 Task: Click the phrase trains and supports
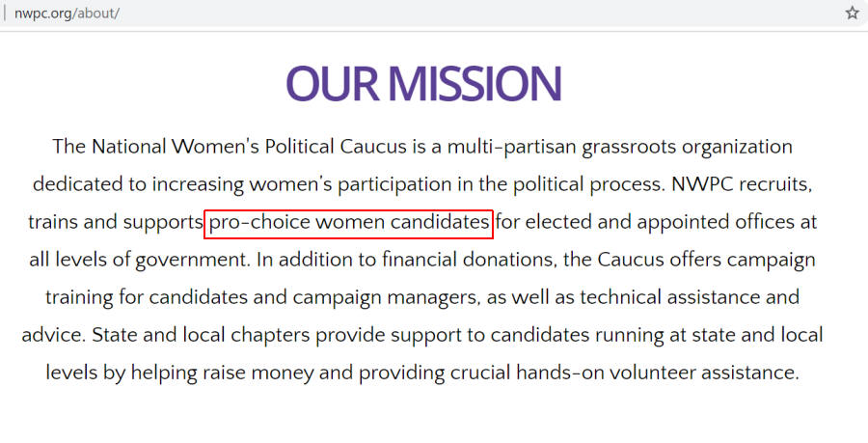(116, 223)
